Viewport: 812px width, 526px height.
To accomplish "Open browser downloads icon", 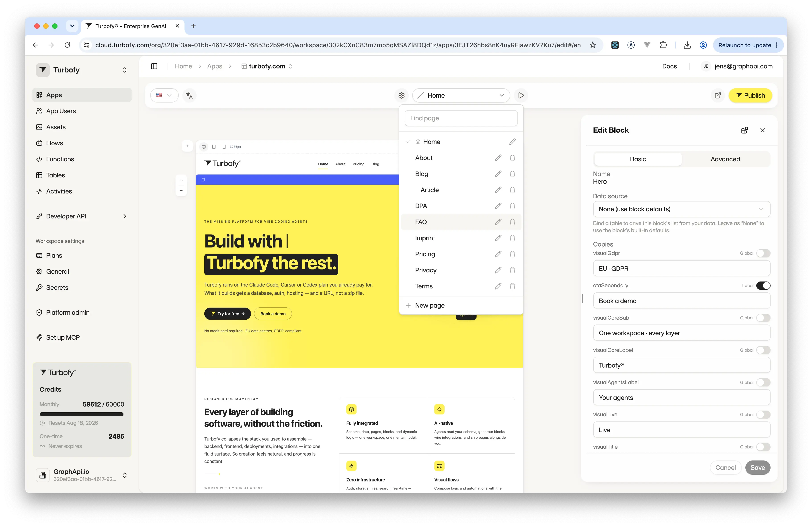I will point(687,45).
